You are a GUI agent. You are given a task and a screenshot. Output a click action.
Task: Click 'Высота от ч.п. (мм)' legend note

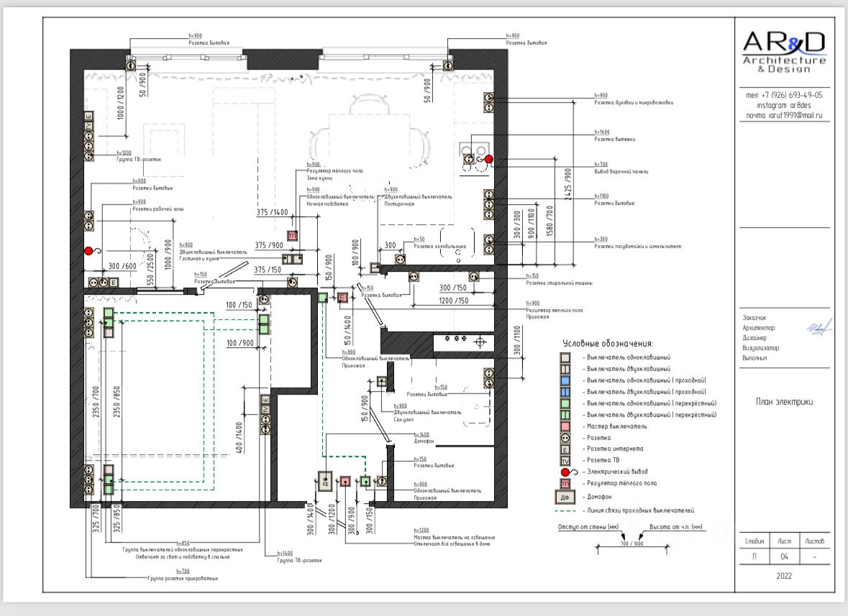676,527
